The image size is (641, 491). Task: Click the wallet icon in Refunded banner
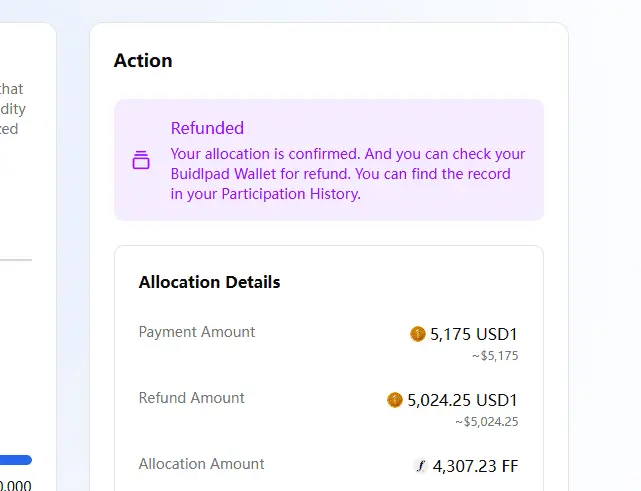click(x=141, y=160)
